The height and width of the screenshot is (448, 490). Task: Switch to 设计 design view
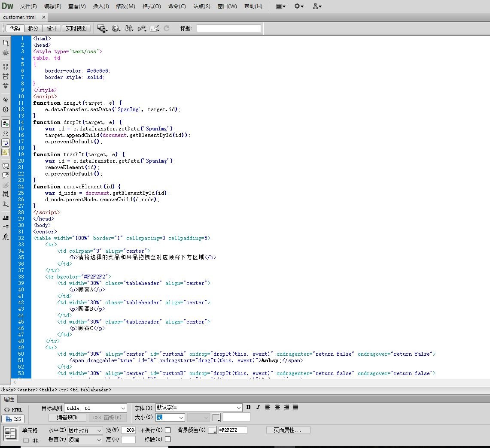pos(52,28)
